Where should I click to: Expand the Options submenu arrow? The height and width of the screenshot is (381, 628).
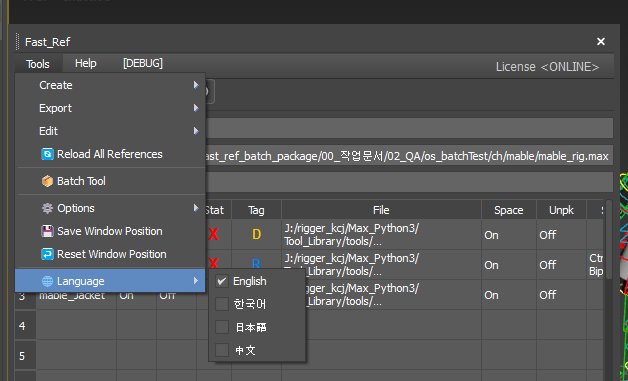tap(196, 208)
